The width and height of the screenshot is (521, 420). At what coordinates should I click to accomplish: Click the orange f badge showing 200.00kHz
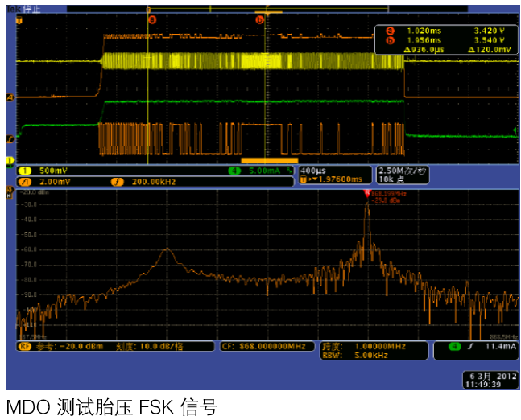click(x=116, y=181)
